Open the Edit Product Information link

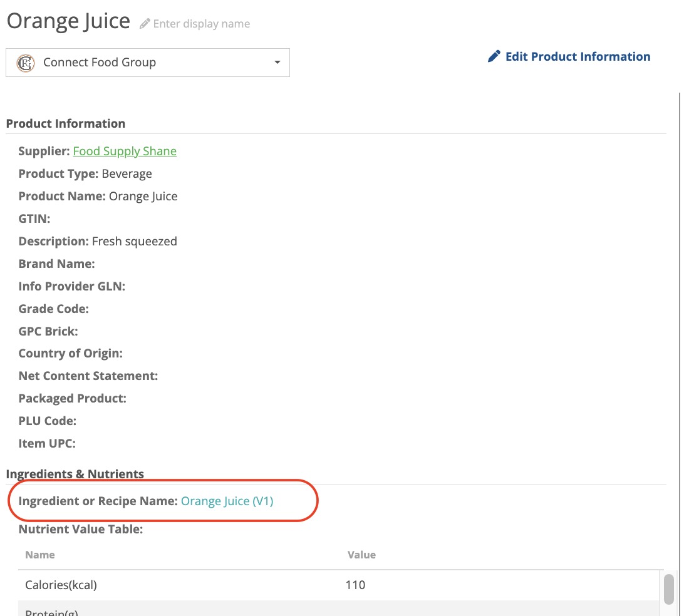click(577, 56)
